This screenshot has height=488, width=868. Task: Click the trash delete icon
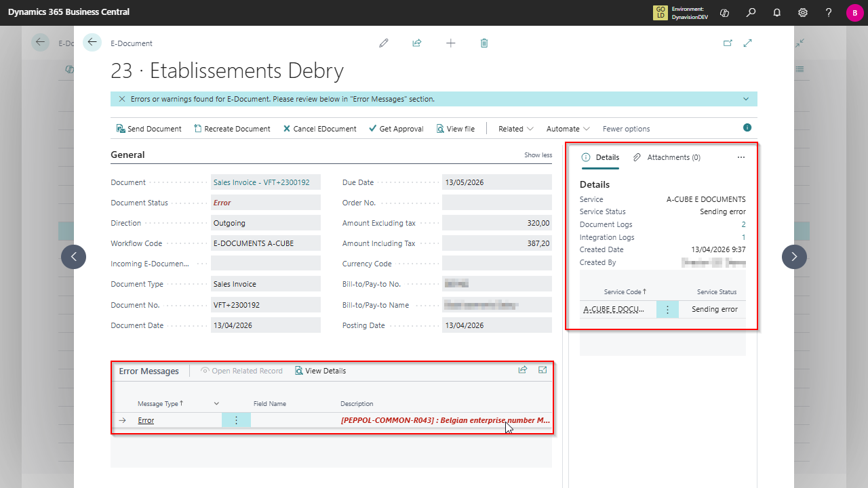[x=484, y=43]
